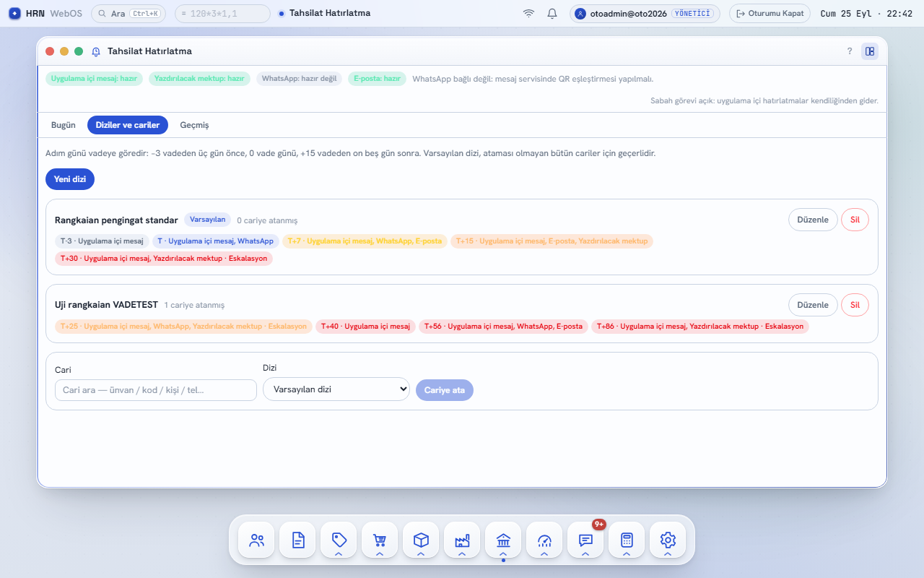Image resolution: width=924 pixels, height=578 pixels.
Task: Click the 'T+86' escalation step chip
Action: (700, 327)
